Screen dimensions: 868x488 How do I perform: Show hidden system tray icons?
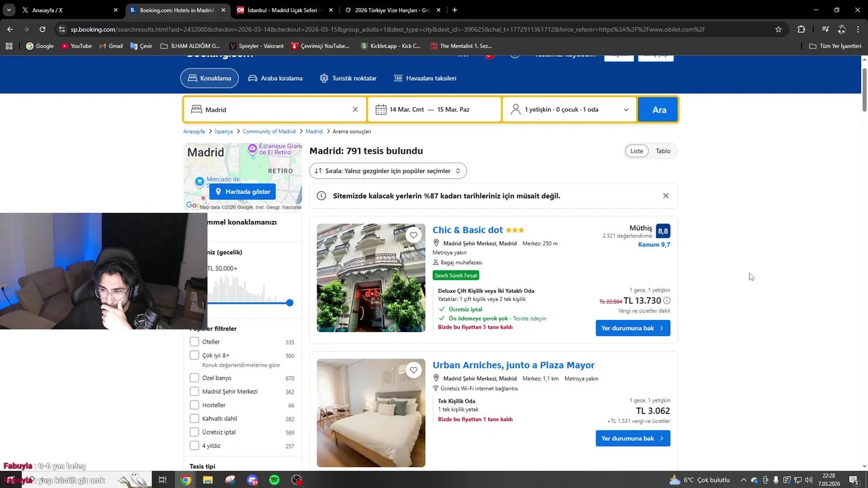pyautogui.click(x=743, y=480)
